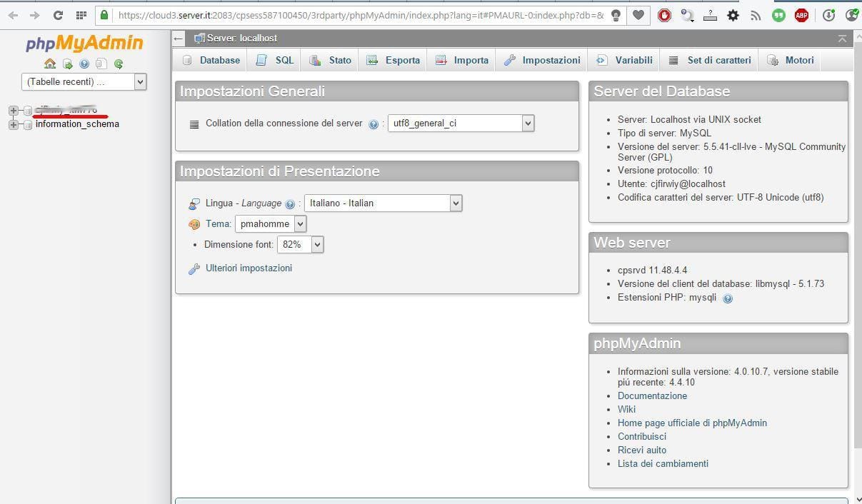Open the black gear extension icon
This screenshot has height=504, width=862.
tap(733, 15)
